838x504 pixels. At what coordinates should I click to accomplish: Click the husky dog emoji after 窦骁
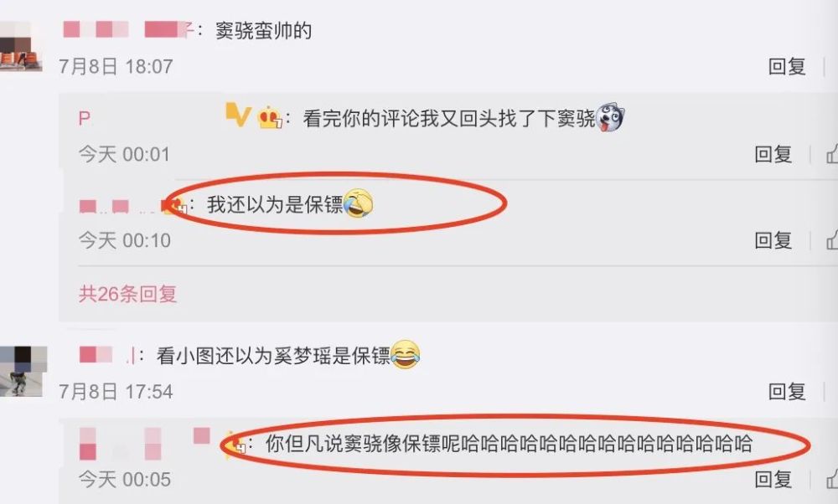[610, 117]
